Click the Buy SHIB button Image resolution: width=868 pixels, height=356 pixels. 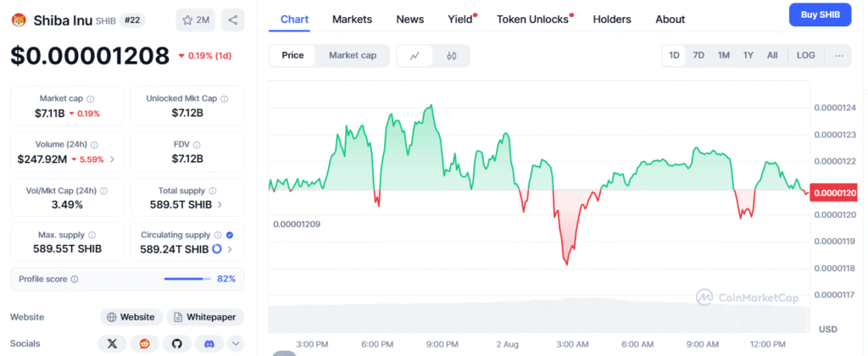[821, 14]
